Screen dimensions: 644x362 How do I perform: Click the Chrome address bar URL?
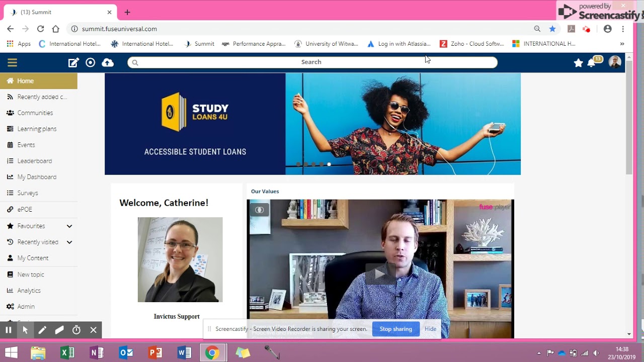coord(119,29)
